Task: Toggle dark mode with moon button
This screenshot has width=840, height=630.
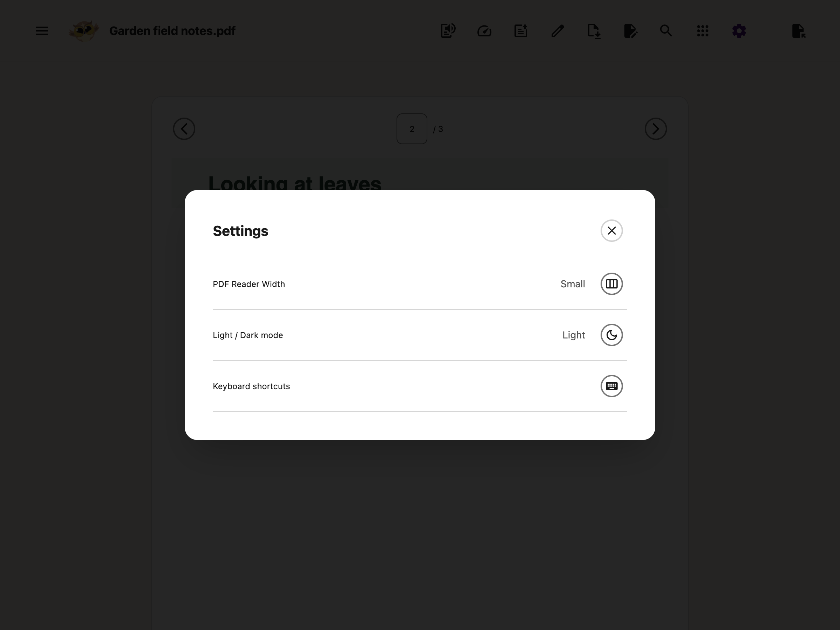Action: tap(611, 335)
